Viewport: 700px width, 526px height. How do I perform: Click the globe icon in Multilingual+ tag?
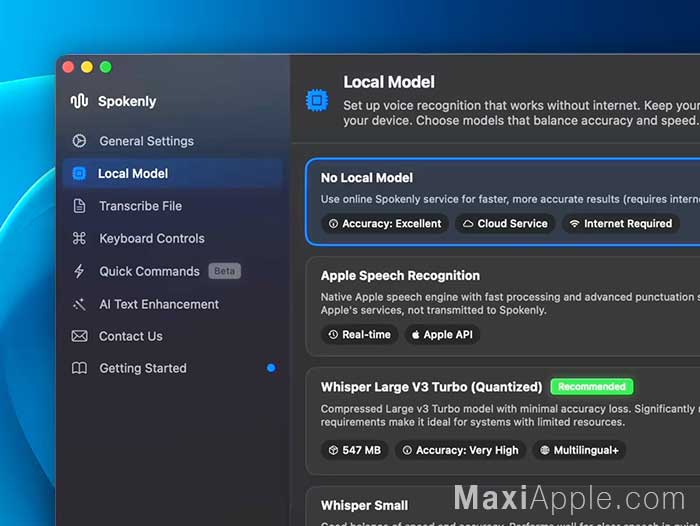pyautogui.click(x=545, y=450)
